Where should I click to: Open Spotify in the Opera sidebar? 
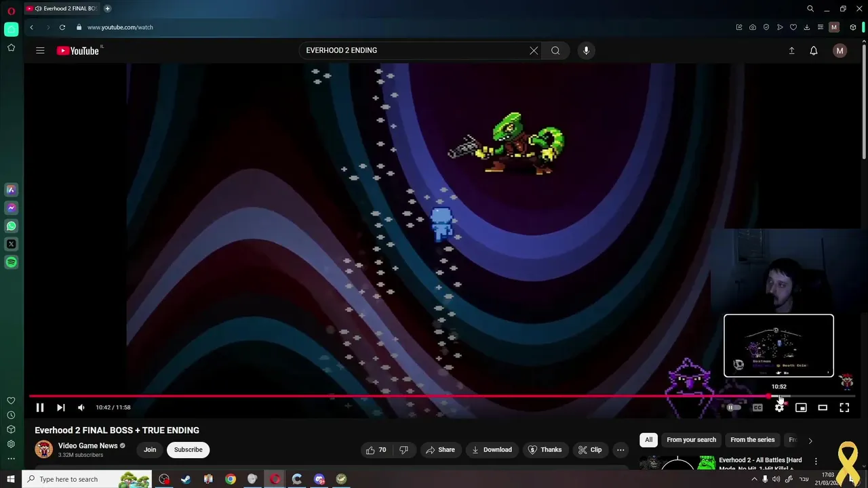pos(12,262)
